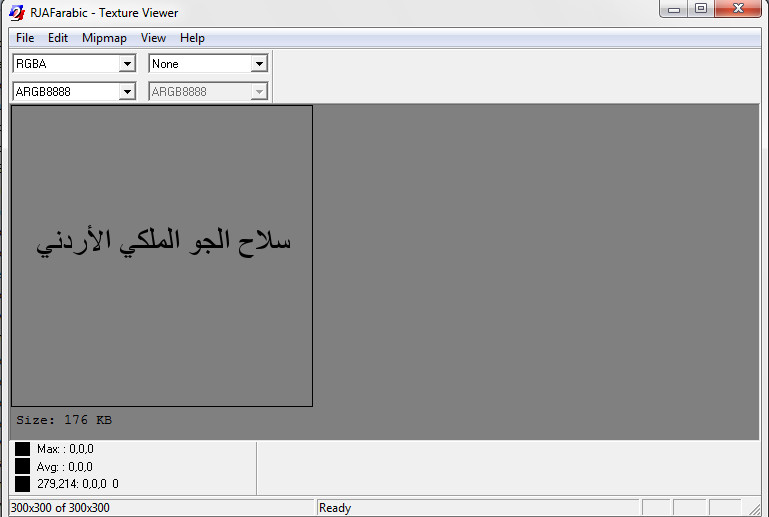
Task: Click the '279,214: 0,0,0 0' pixel readout
Action: click(x=78, y=484)
